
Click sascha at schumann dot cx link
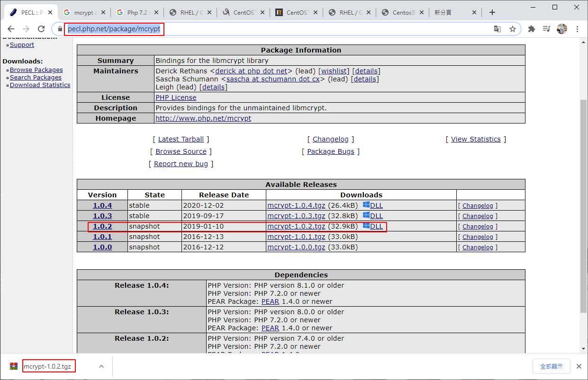tap(273, 79)
